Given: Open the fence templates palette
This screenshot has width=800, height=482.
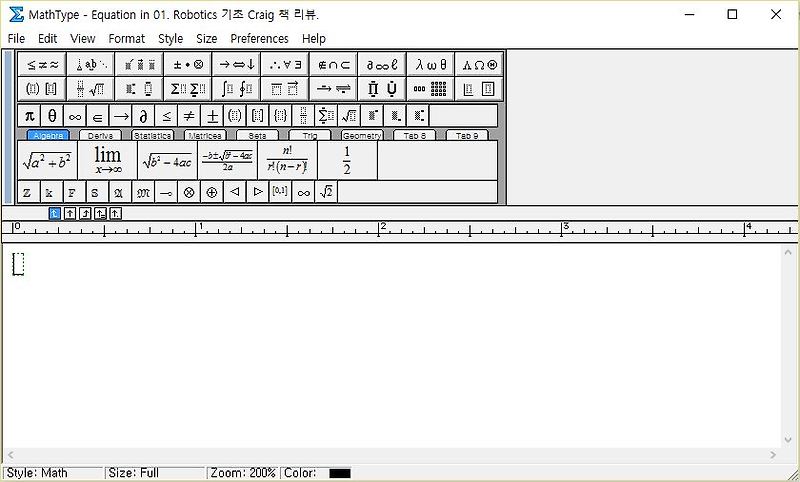Looking at the screenshot, I should click(42, 89).
